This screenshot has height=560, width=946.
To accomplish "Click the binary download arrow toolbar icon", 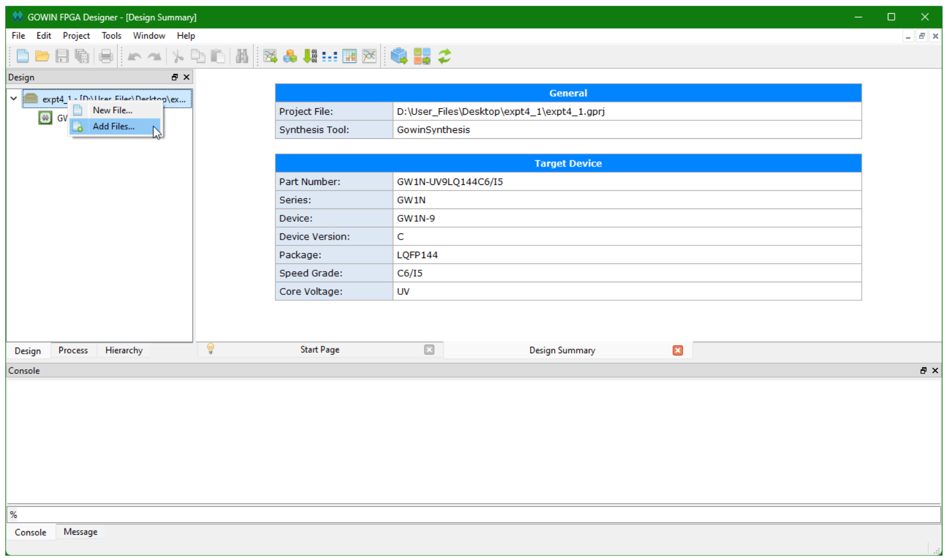I will (x=310, y=56).
